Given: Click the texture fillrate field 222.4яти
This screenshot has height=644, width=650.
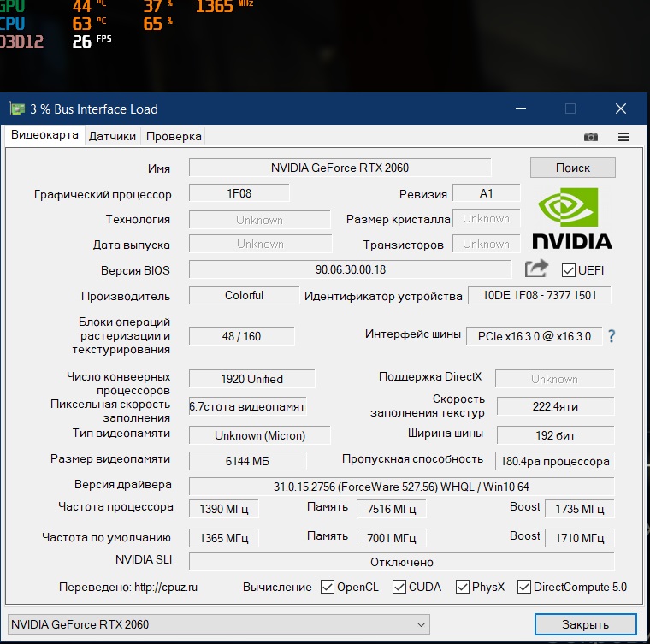Looking at the screenshot, I should point(555,406).
